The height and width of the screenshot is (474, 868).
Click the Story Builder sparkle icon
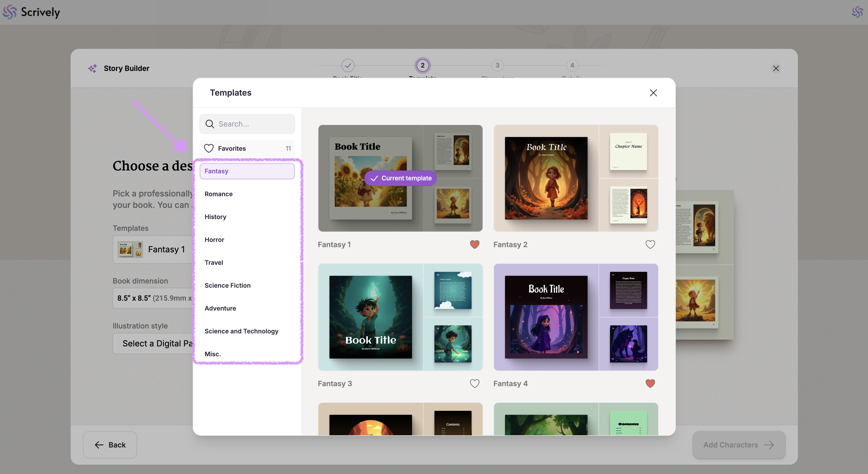coord(92,68)
